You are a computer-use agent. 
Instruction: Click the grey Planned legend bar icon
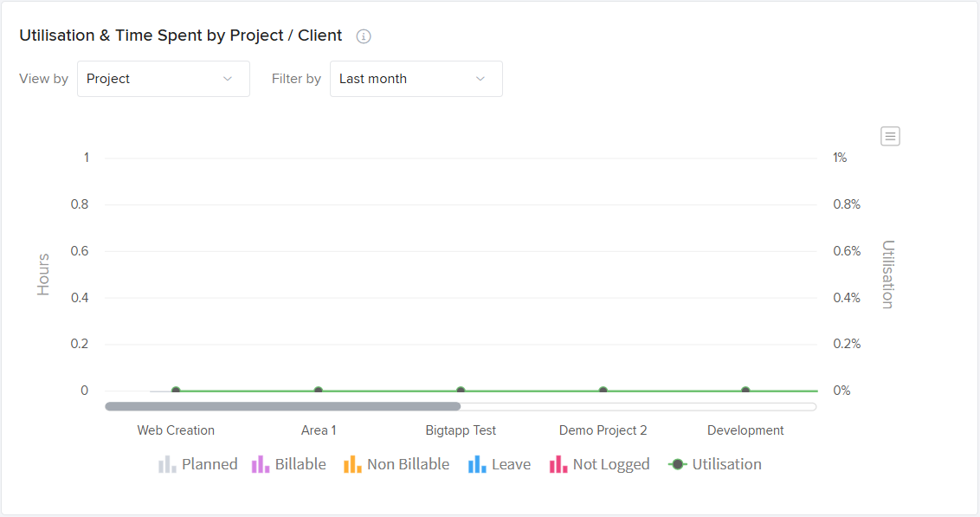click(x=167, y=465)
